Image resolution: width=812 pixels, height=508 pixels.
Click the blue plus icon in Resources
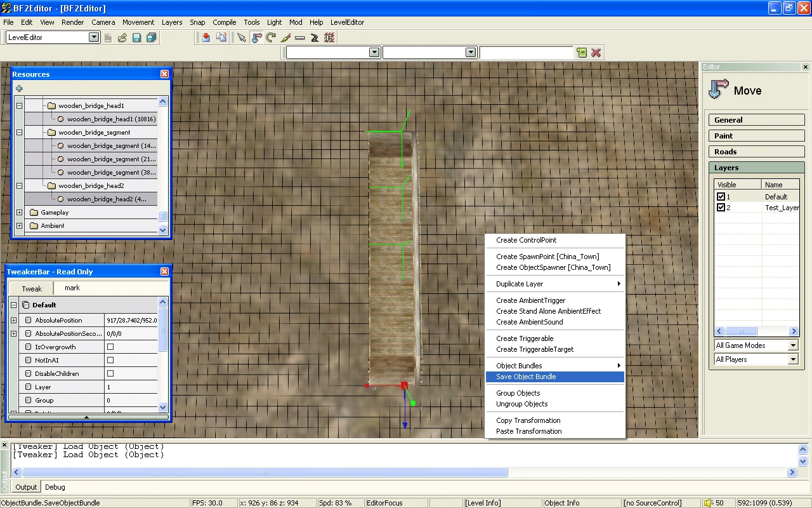tap(19, 89)
